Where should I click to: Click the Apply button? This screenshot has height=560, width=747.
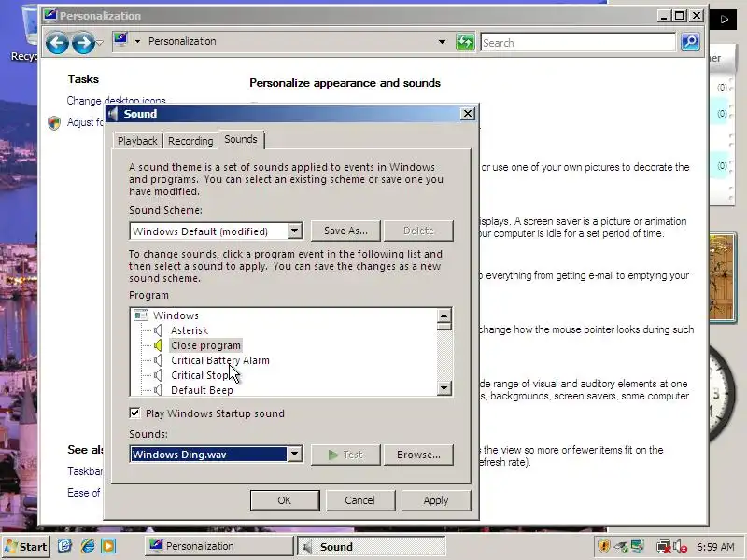tap(436, 500)
